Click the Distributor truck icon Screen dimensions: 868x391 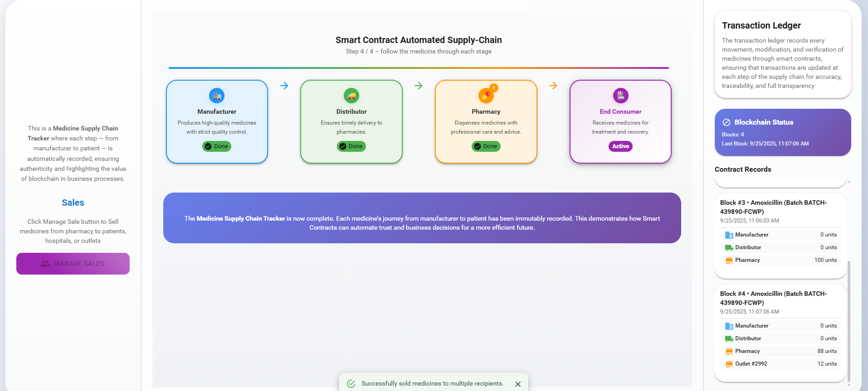[351, 96]
